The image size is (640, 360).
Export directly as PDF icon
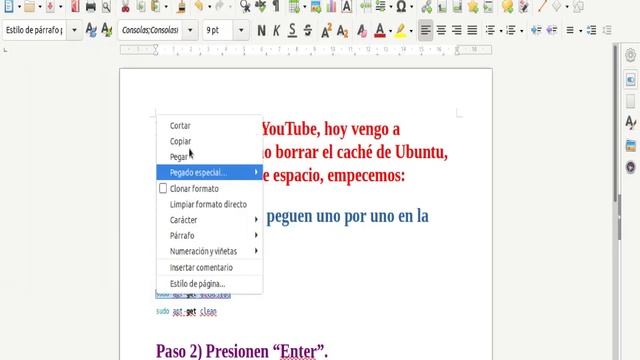click(75, 6)
